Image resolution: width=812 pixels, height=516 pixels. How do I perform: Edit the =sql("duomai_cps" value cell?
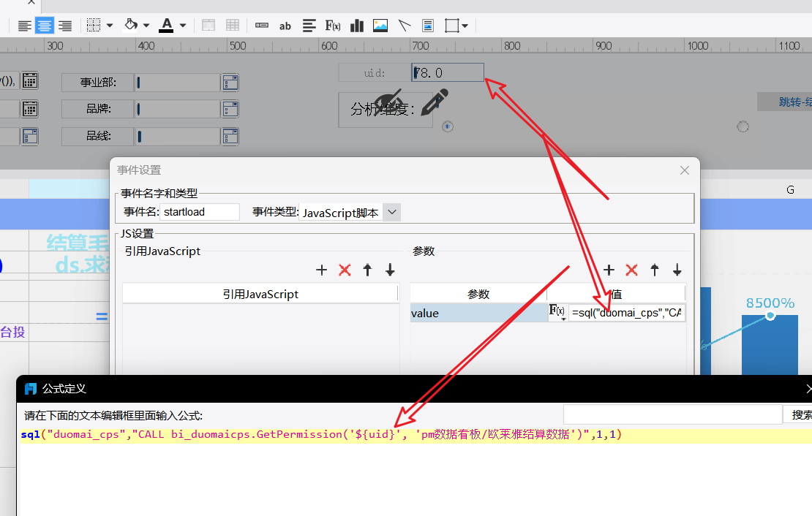(627, 313)
